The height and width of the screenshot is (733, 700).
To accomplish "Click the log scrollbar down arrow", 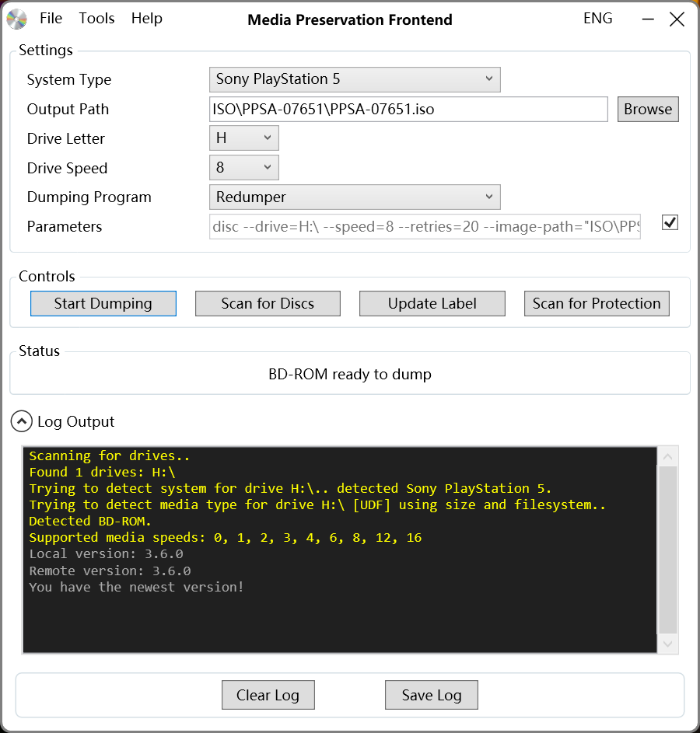I will (x=668, y=644).
